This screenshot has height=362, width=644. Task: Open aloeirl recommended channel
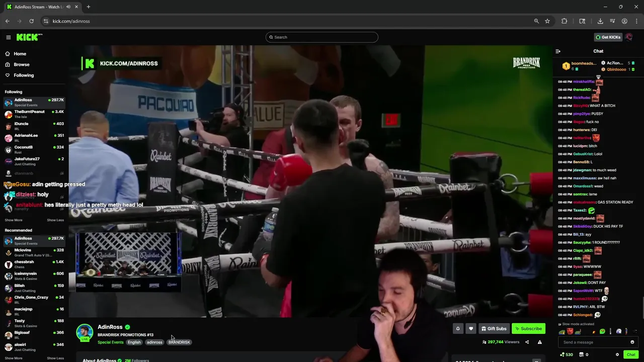click(34, 346)
